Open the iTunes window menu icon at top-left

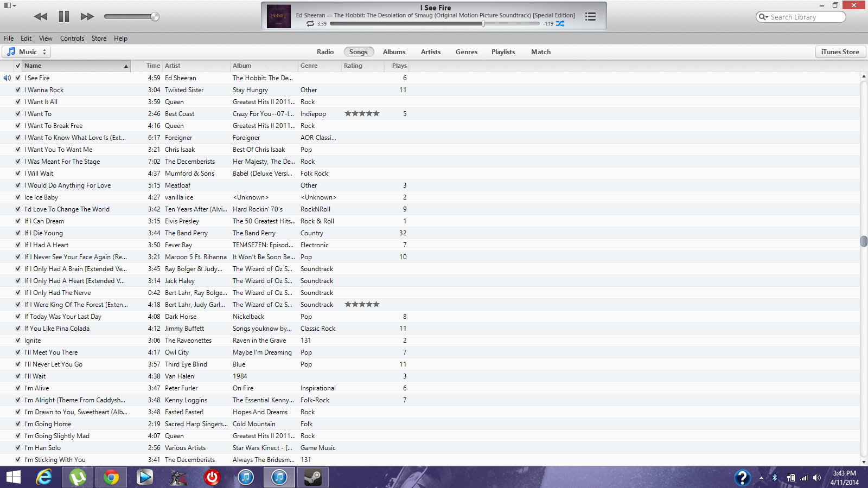pos(10,5)
